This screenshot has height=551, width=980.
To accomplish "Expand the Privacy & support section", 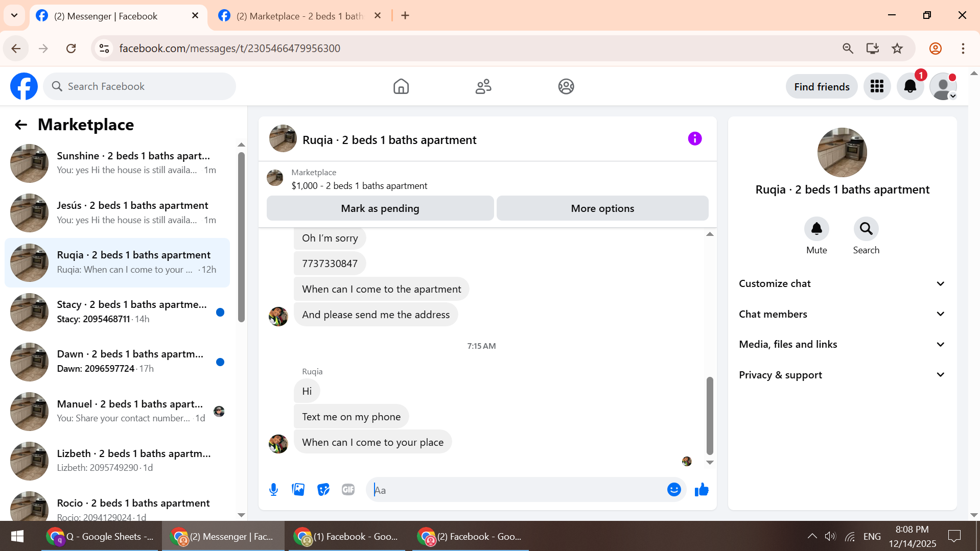I will click(x=842, y=375).
